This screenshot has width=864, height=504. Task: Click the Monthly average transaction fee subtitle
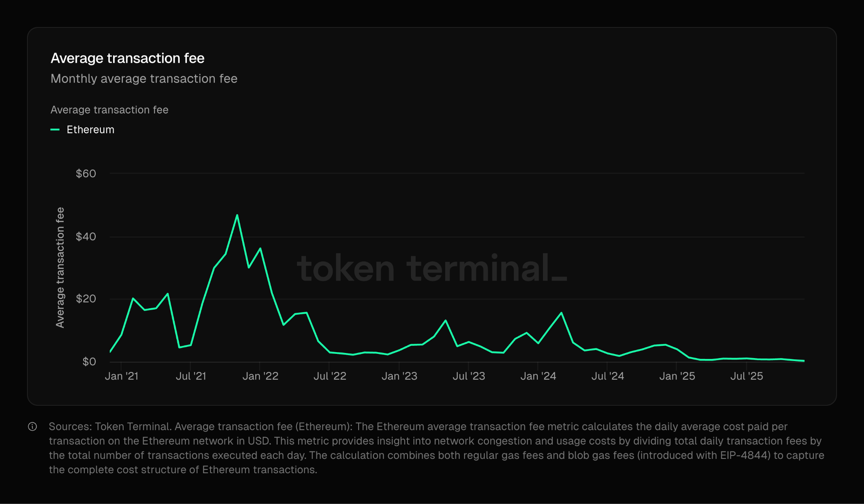[144, 79]
